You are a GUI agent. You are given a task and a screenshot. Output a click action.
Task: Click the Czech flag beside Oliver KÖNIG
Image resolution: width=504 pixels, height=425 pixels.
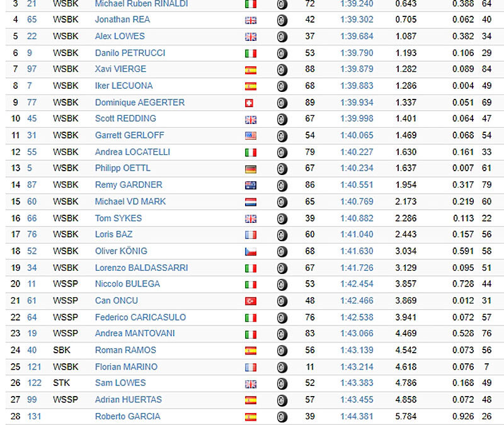pos(251,251)
